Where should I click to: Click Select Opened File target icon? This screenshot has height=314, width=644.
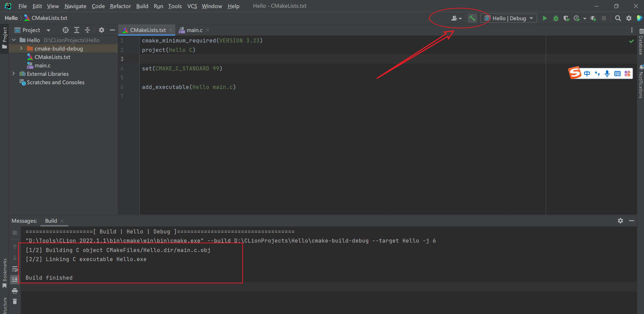tap(66, 30)
